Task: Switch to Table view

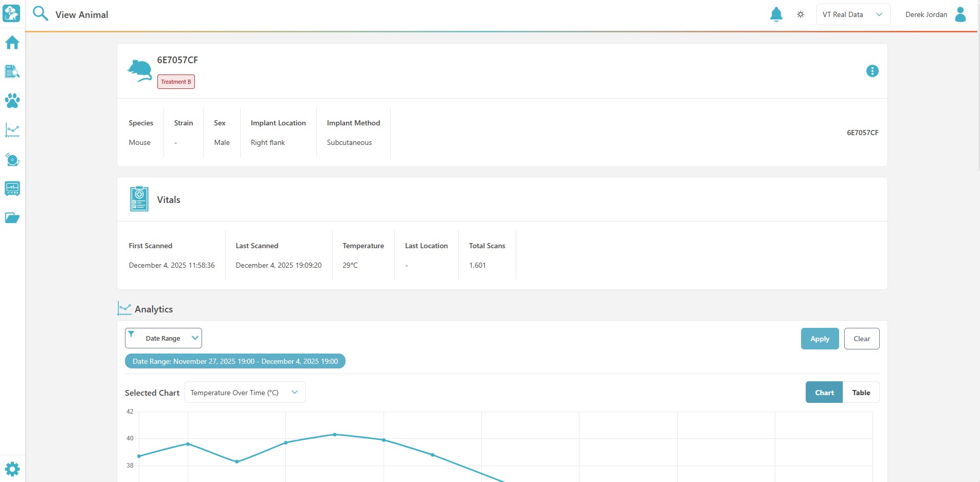Action: click(x=861, y=392)
